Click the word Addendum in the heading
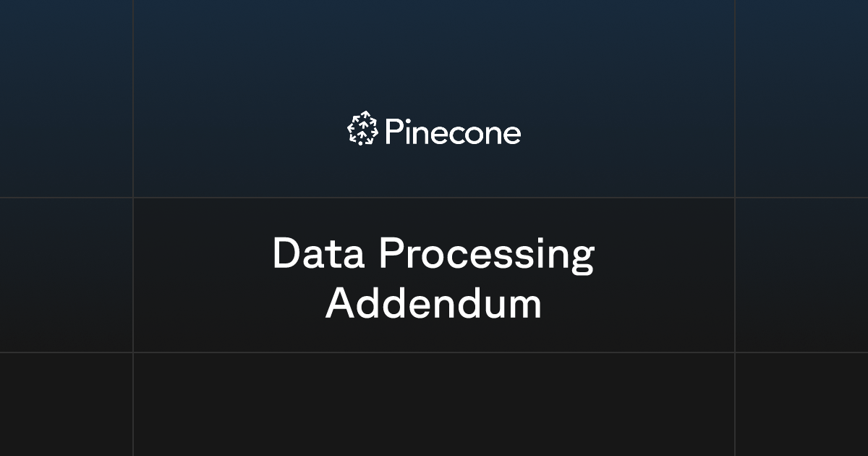The height and width of the screenshot is (456, 868). click(433, 304)
